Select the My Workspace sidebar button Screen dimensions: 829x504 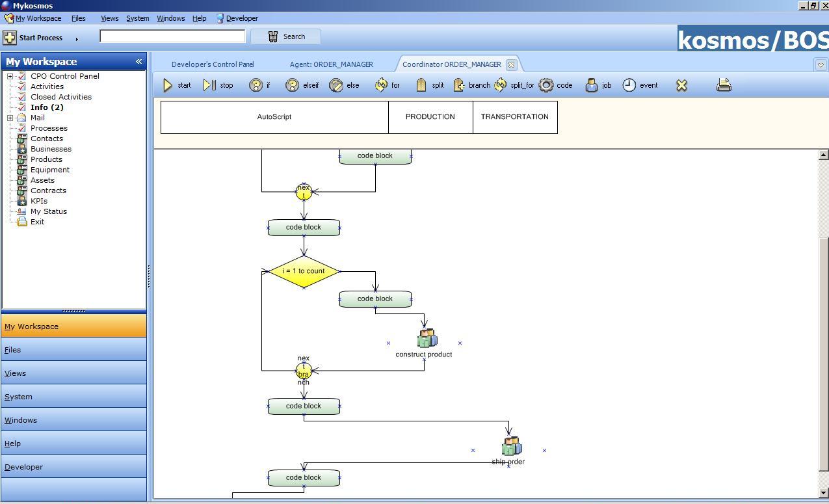click(x=73, y=326)
